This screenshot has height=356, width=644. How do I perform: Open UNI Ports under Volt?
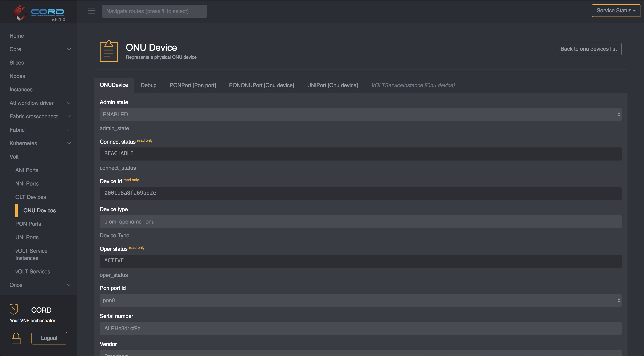pyautogui.click(x=27, y=237)
